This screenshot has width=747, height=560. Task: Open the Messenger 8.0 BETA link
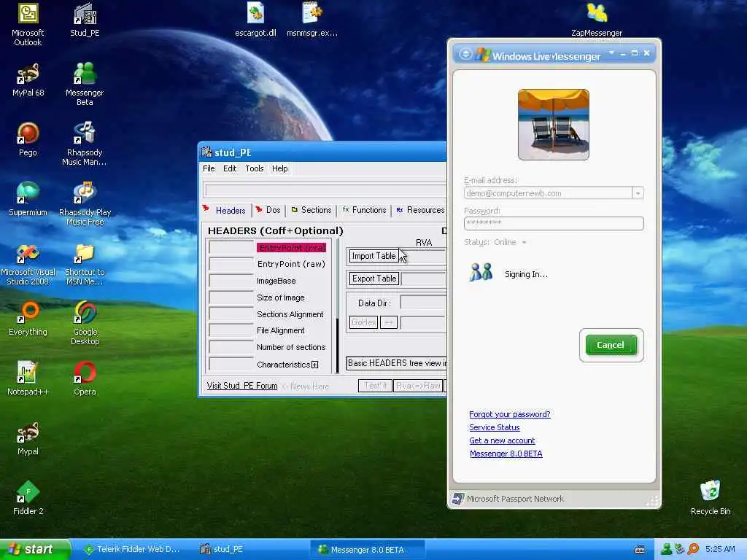pos(506,454)
